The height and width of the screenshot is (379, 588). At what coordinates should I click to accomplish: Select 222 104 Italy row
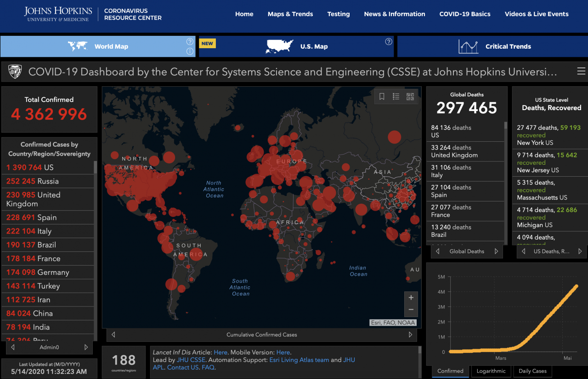48,231
